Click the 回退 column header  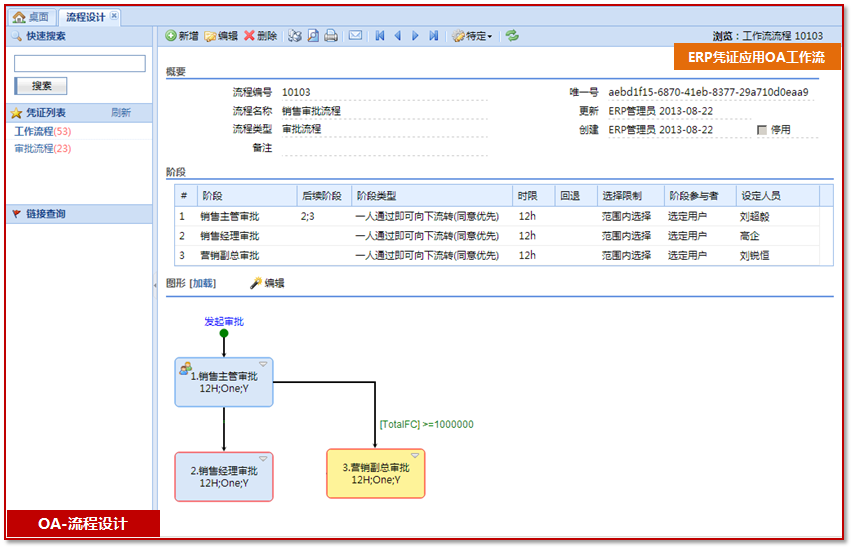coord(576,195)
